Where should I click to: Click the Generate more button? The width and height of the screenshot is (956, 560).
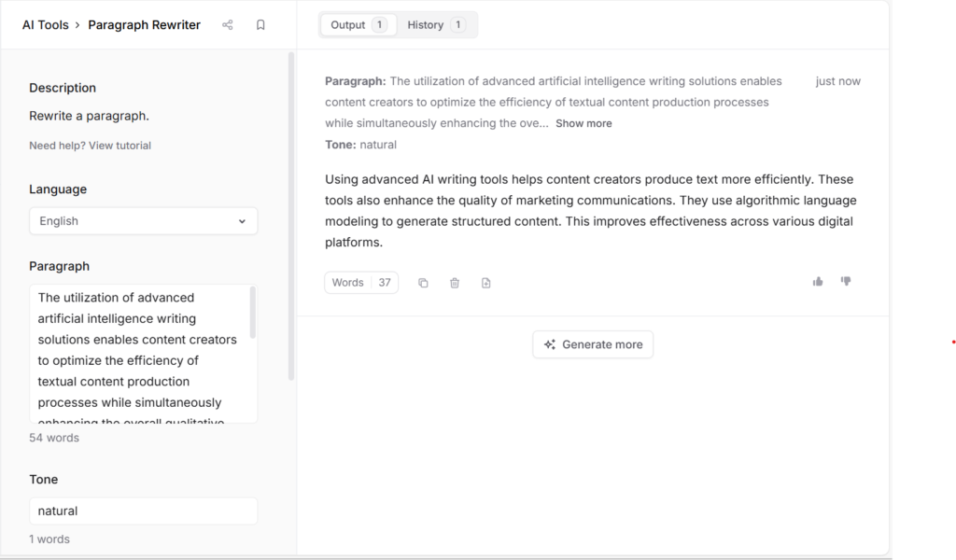(593, 344)
